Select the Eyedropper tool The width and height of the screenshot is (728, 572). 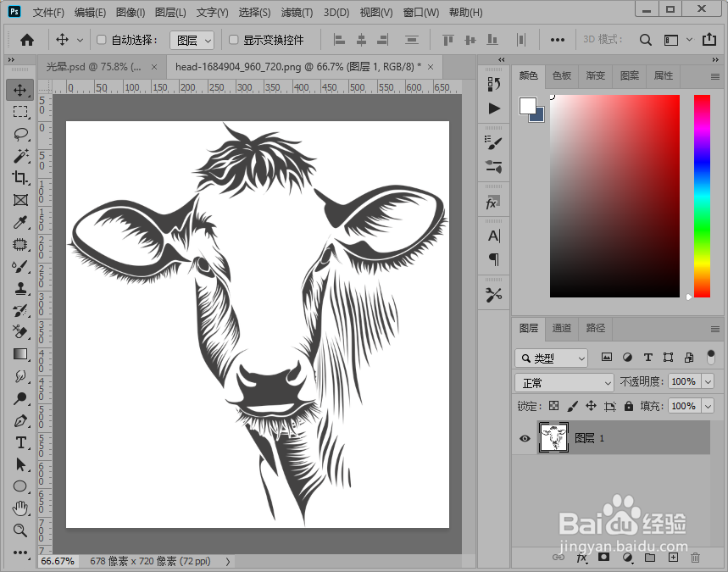point(20,222)
